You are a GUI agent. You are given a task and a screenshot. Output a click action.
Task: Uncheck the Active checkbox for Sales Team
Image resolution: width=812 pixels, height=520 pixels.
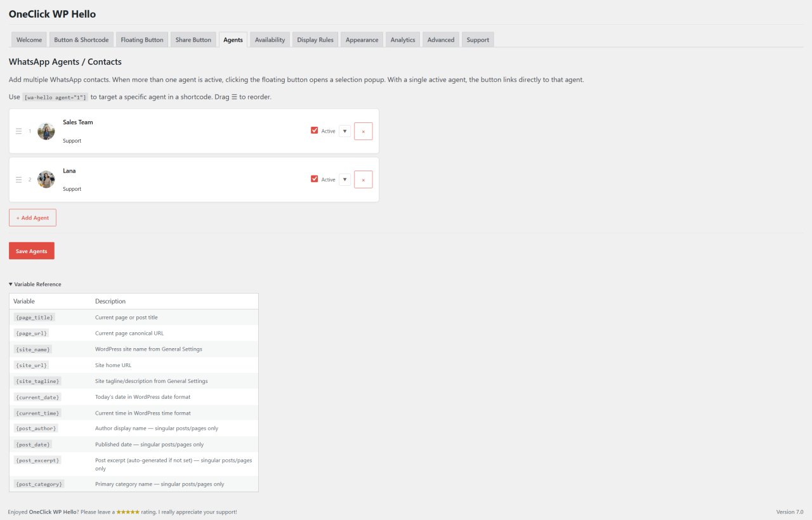point(315,131)
